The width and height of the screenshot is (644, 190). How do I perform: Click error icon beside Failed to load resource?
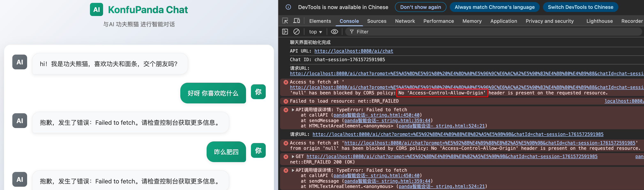point(286,101)
